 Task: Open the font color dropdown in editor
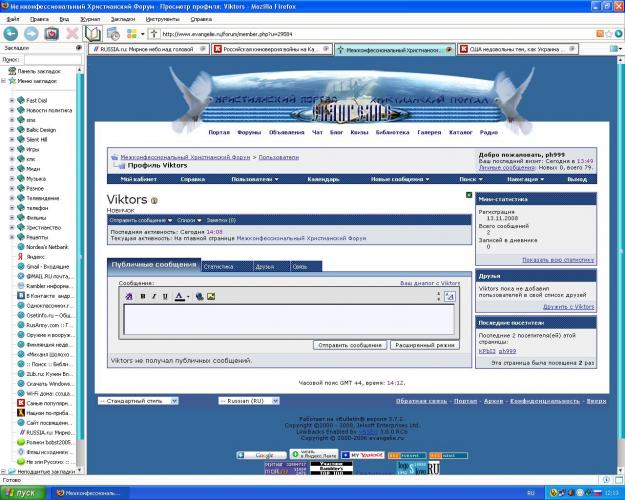pos(188,296)
